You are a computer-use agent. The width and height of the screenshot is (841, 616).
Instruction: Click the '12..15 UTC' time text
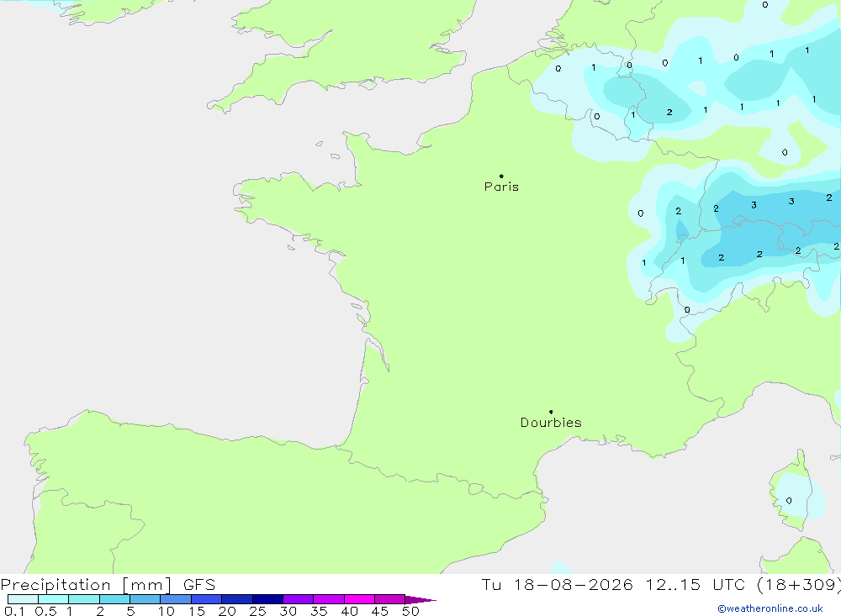coord(696,585)
